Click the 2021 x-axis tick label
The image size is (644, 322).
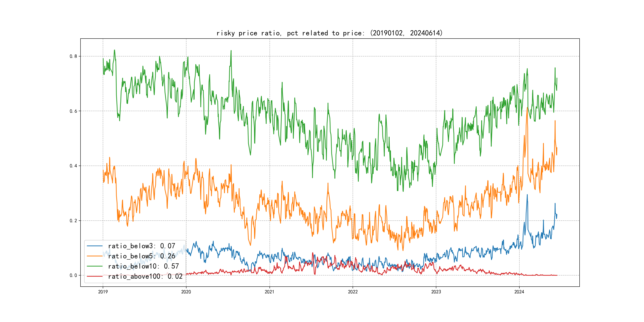pos(270,292)
